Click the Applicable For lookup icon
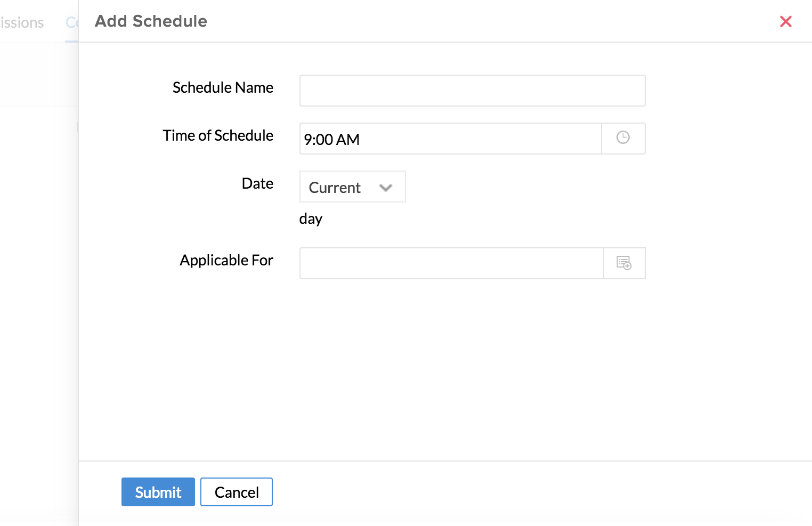This screenshot has width=812, height=526. (624, 263)
